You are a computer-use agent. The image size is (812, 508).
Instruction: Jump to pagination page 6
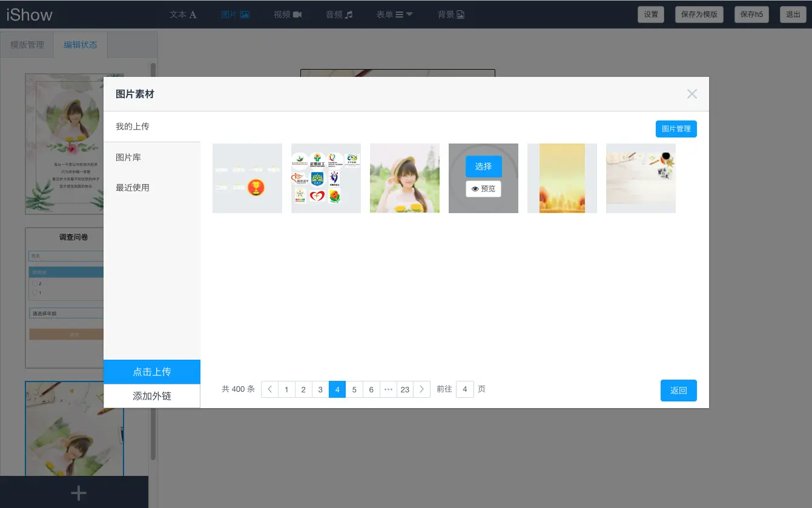pyautogui.click(x=371, y=389)
